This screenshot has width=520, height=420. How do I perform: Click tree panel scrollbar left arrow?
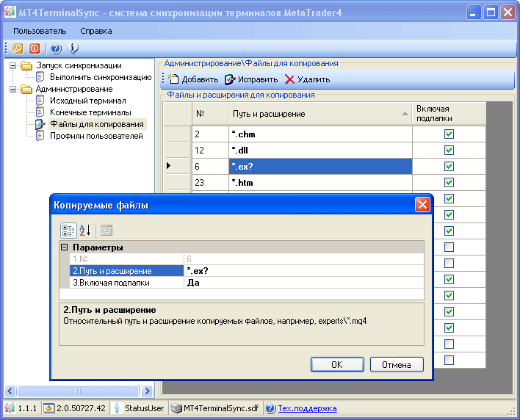click(10, 391)
